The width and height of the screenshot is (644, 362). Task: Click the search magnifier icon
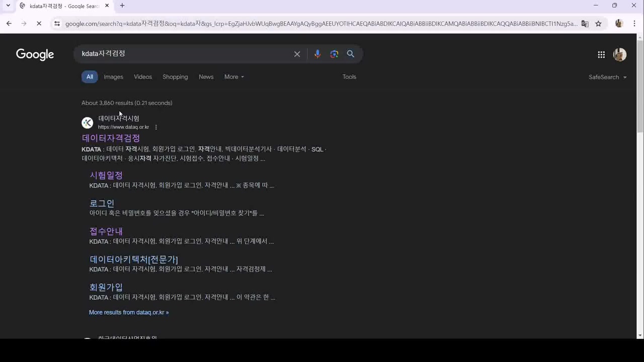(x=351, y=54)
